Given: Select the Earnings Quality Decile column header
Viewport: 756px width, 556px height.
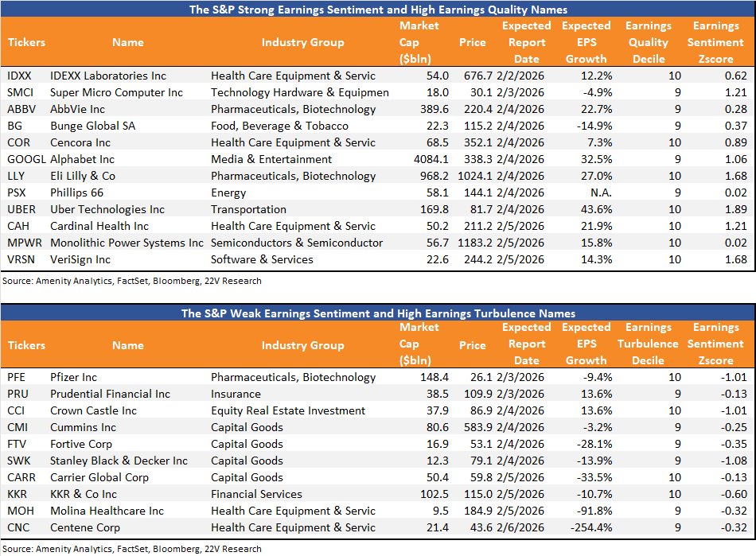Looking at the screenshot, I should [649, 42].
